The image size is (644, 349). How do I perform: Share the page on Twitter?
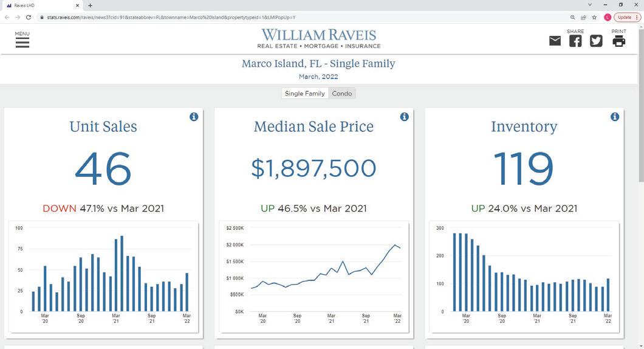coord(596,41)
